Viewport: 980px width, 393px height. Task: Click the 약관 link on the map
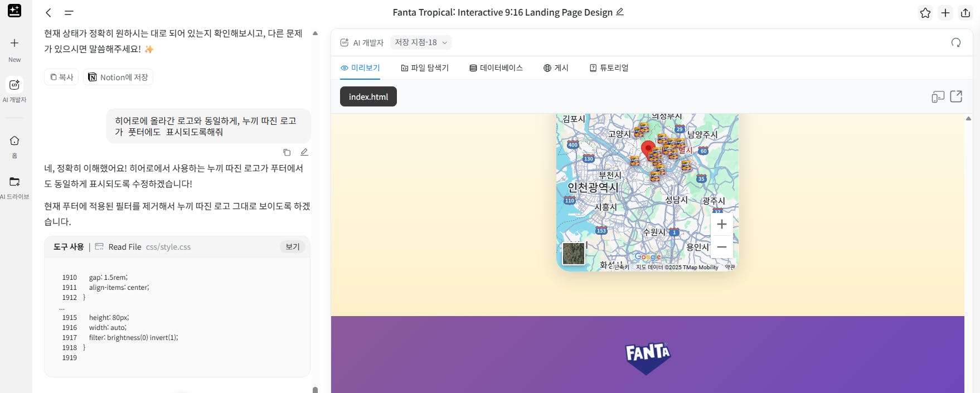click(730, 267)
